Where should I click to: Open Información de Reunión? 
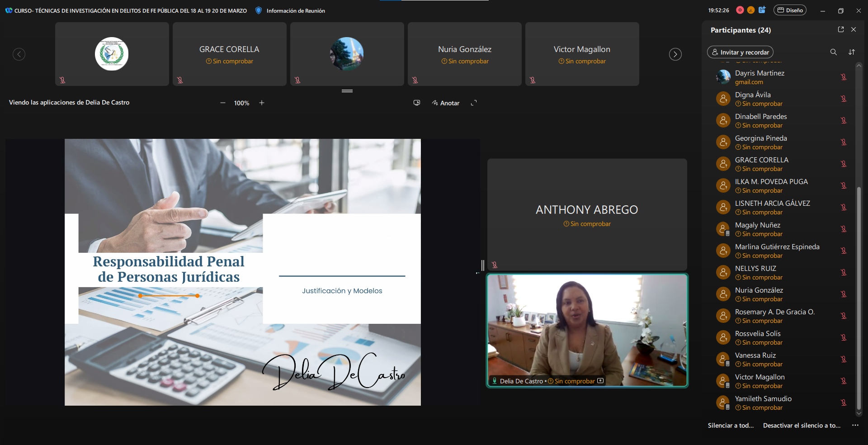291,10
